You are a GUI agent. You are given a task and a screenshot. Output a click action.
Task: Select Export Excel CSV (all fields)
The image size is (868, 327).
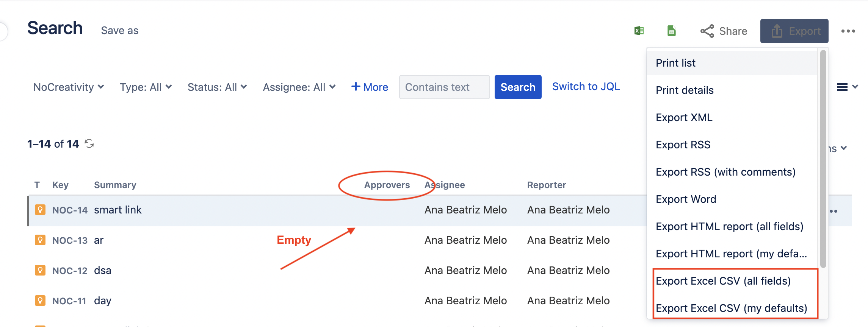click(723, 281)
